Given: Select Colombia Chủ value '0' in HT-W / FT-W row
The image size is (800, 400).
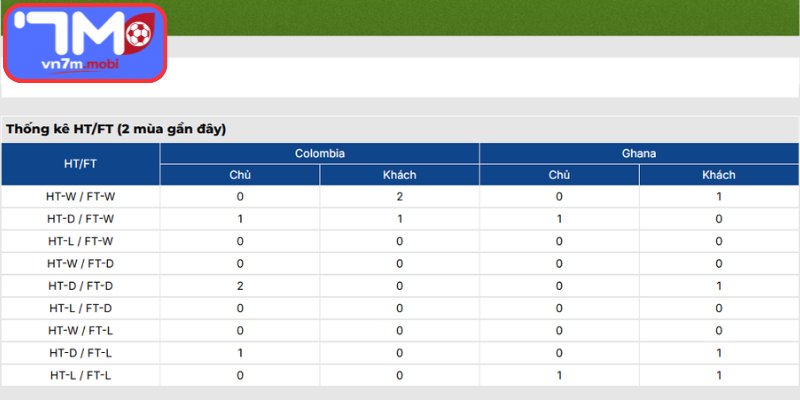Looking at the screenshot, I should tap(240, 196).
